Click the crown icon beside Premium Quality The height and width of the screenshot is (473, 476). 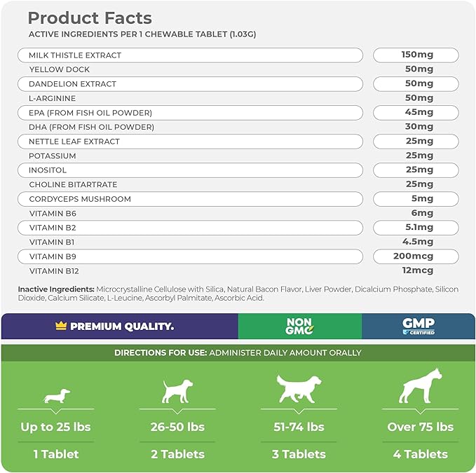pos(61,327)
